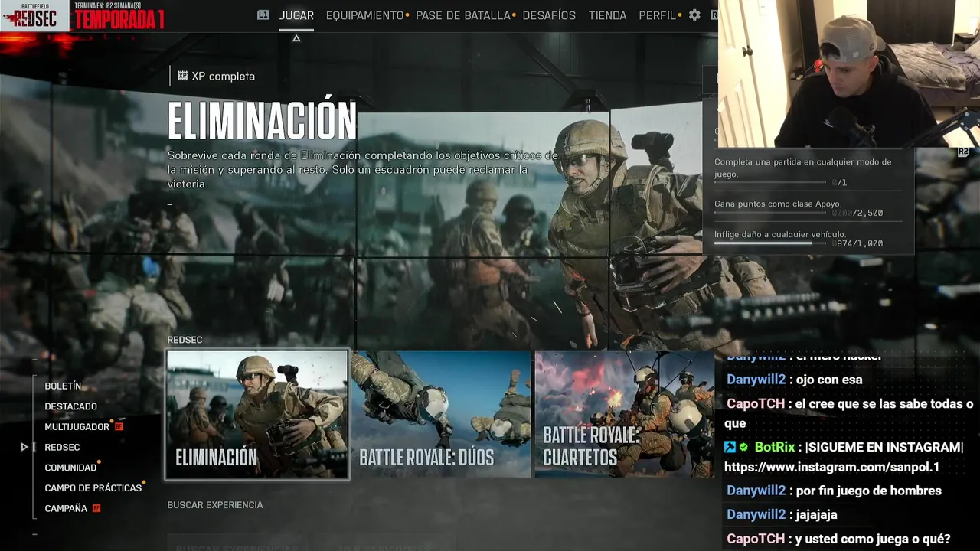Screen dimensions: 980x551
Task: Switch to PASE DE BATALLA tab
Action: [462, 15]
